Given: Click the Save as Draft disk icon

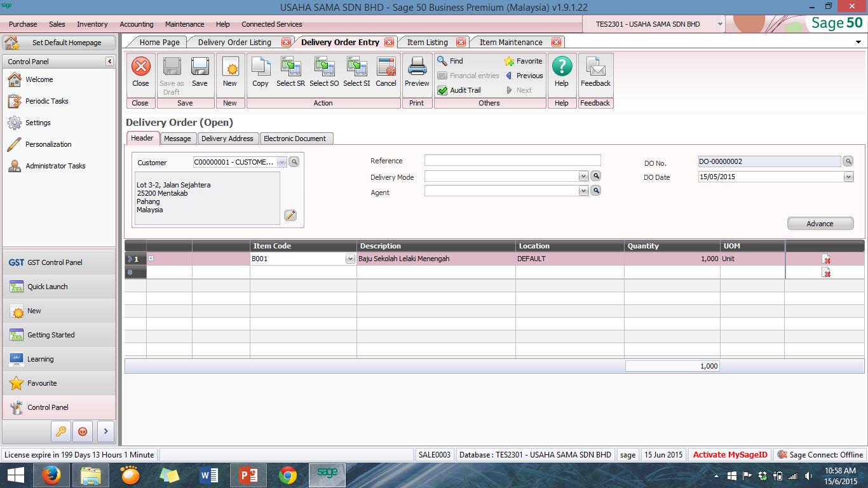Looking at the screenshot, I should coord(172,66).
